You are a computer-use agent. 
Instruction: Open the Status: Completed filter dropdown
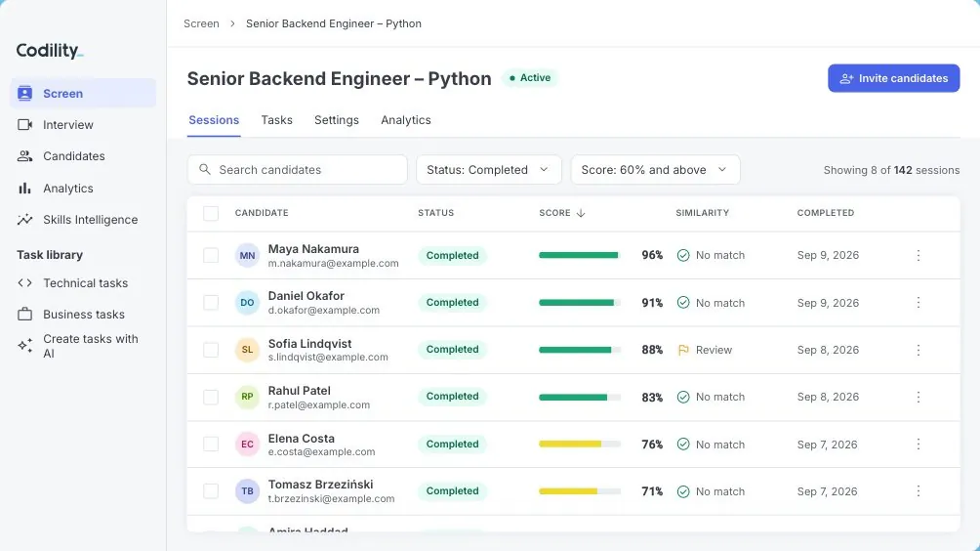pyautogui.click(x=489, y=169)
